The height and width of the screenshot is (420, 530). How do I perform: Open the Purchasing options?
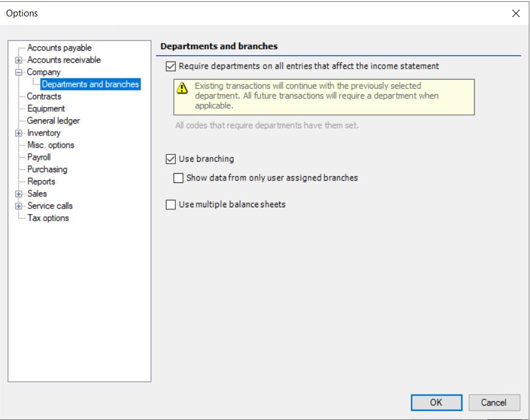click(x=47, y=169)
